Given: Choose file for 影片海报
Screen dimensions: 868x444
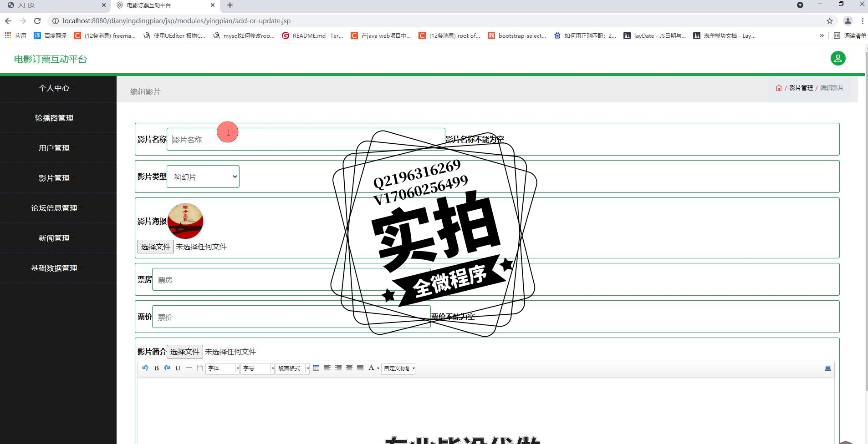Looking at the screenshot, I should (156, 247).
